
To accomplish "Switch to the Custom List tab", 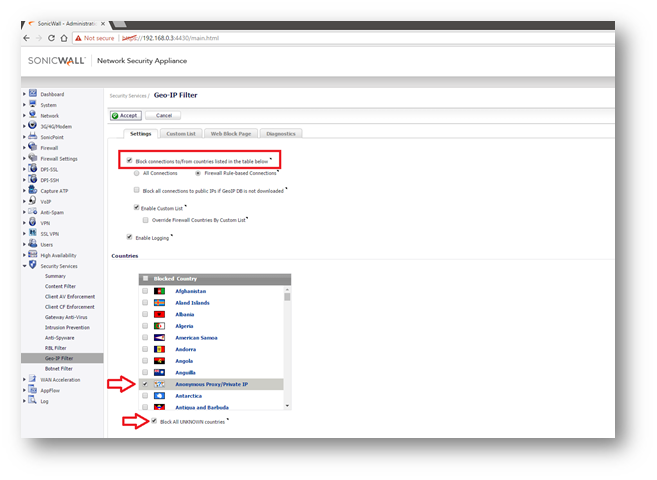I will coord(181,134).
